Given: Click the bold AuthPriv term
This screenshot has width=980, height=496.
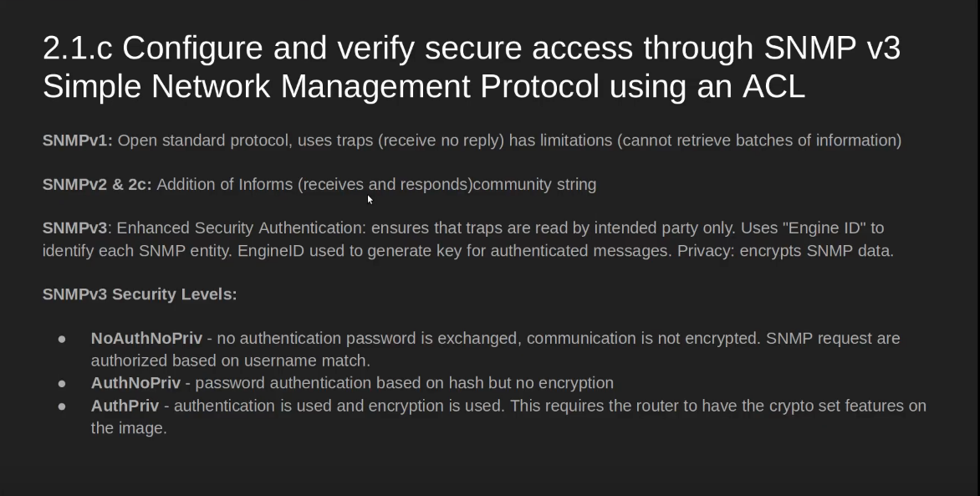Looking at the screenshot, I should 125,406.
